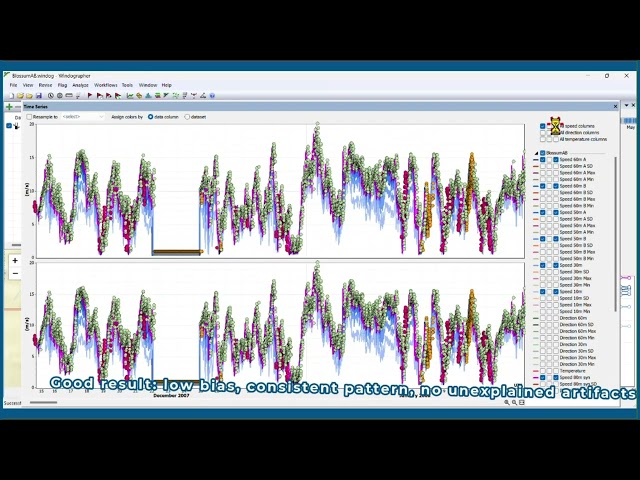Click the New document toolbar icon
Image resolution: width=640 pixels, height=480 pixels.
point(12,96)
